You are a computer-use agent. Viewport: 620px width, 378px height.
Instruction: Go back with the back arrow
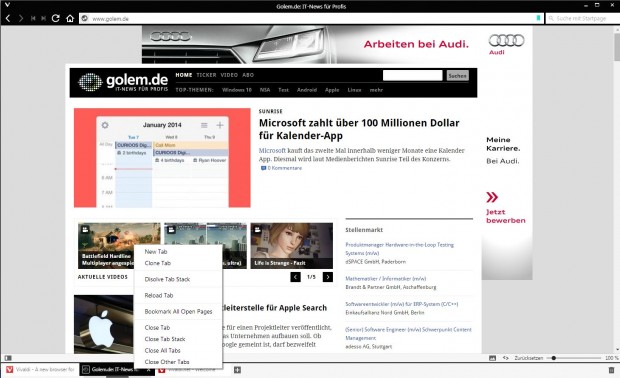[x=8, y=18]
